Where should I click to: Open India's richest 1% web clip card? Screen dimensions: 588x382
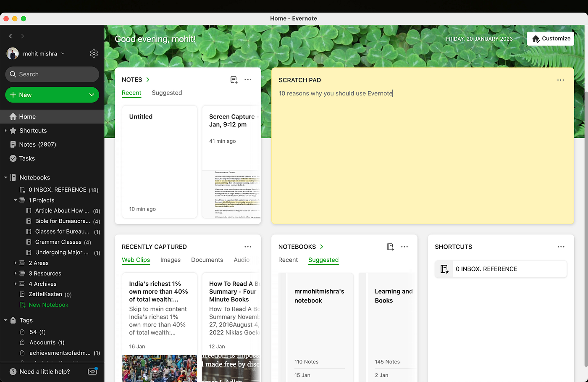(x=160, y=327)
